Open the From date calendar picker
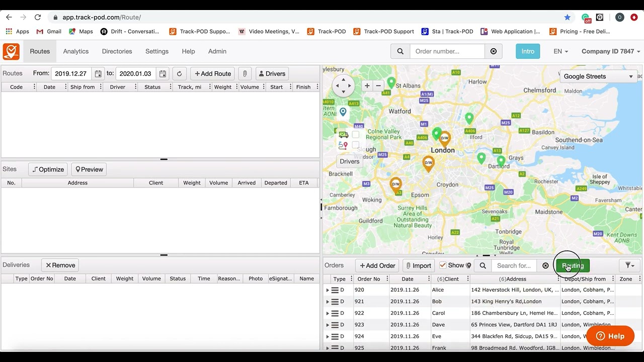The image size is (644, 362). 98,74
